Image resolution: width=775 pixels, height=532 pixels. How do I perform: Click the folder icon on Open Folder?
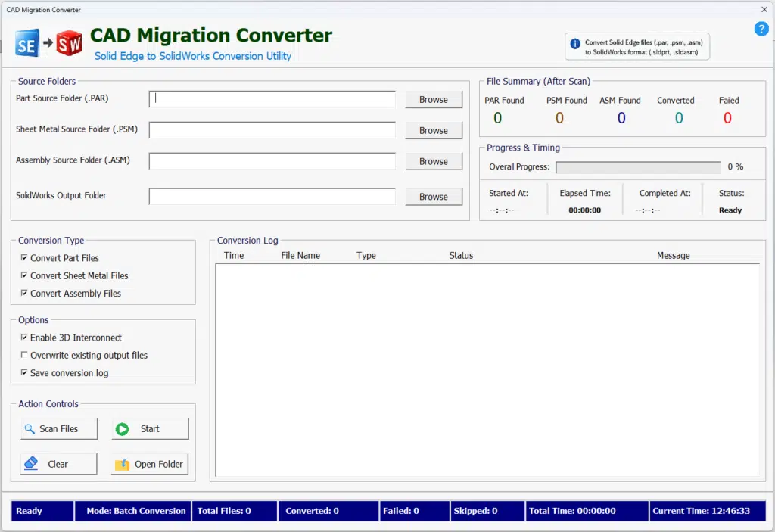click(x=122, y=464)
